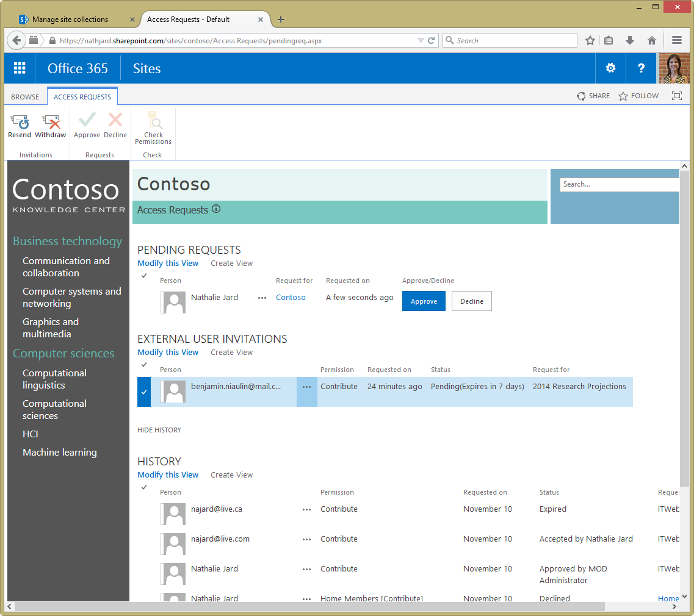Show bookmarks list in browser toolbar
The image size is (694, 616).
[x=609, y=41]
